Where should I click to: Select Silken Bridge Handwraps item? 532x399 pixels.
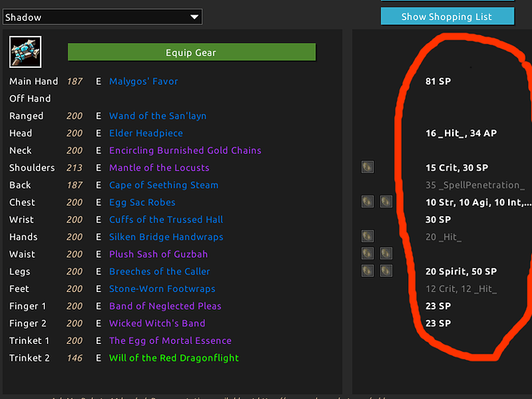(166, 237)
